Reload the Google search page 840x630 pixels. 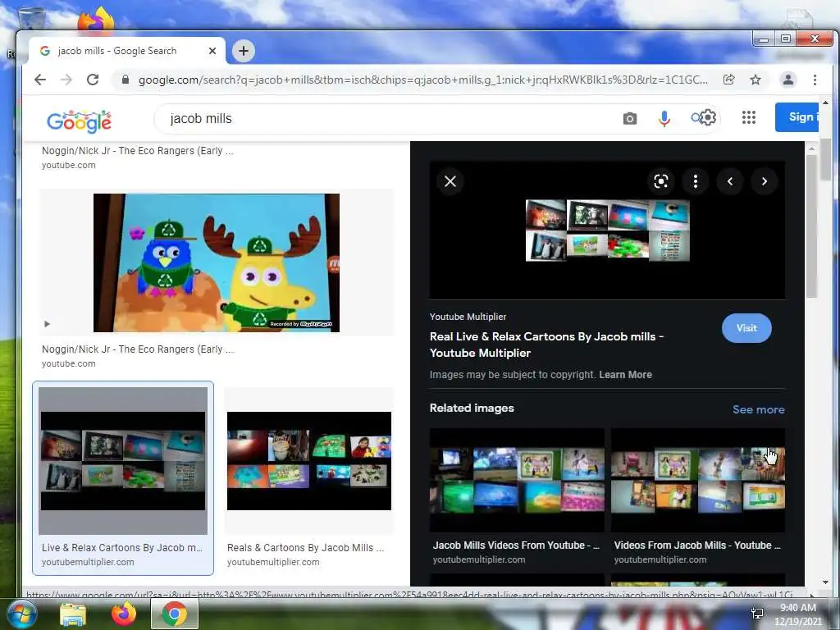point(93,80)
